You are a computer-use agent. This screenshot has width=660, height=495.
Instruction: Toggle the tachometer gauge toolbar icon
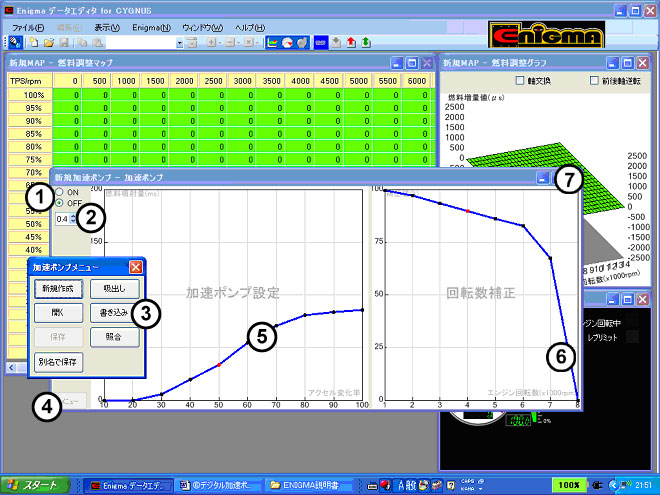point(287,43)
